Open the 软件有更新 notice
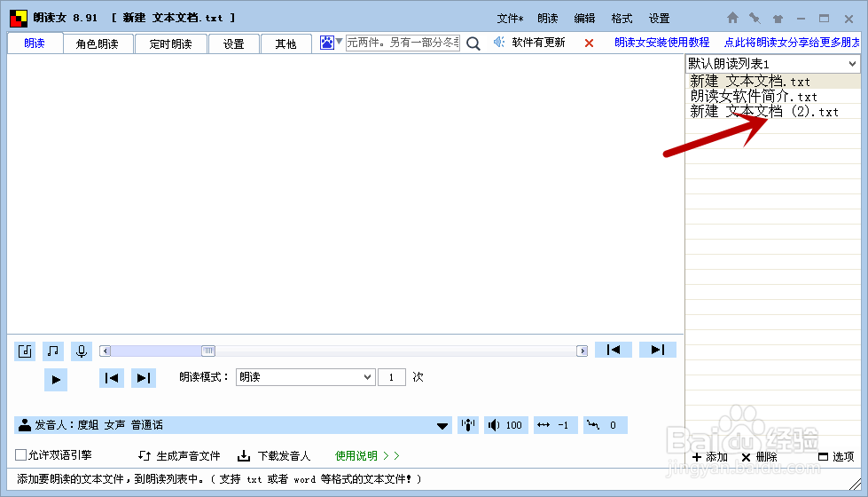The height and width of the screenshot is (497, 868). (x=538, y=42)
